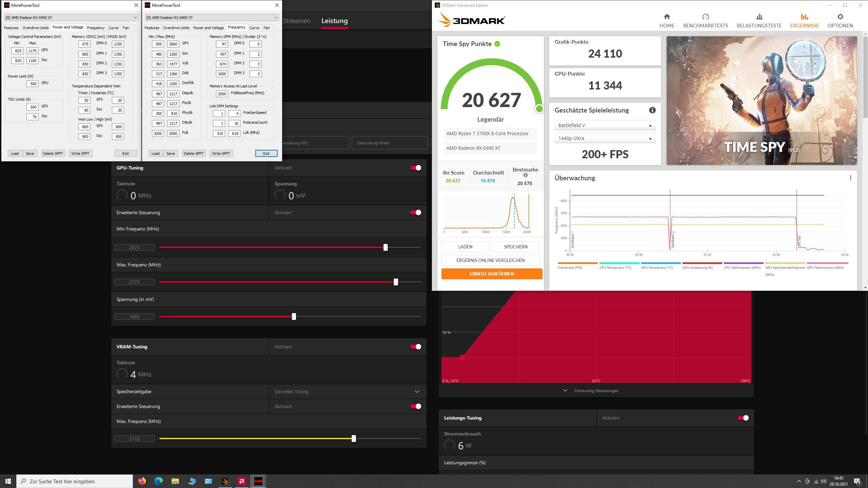Click the info icon beside Geschätzte Spieleleistung
The width and height of the screenshot is (868, 488).
click(x=652, y=110)
